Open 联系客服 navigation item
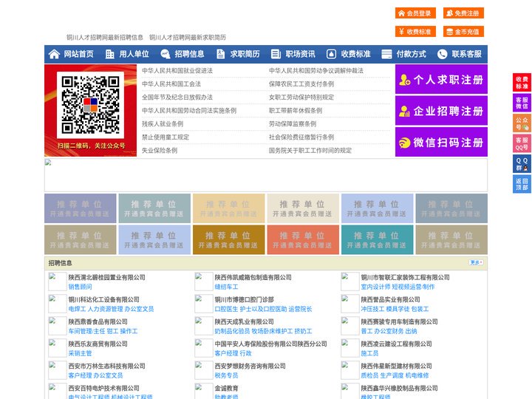This screenshot has width=532, height=399. pos(466,54)
